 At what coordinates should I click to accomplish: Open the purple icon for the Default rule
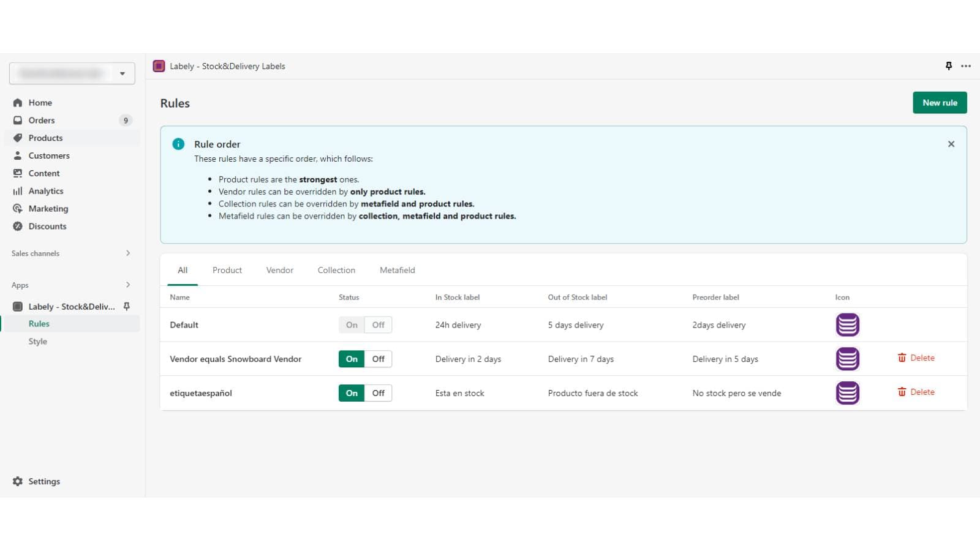point(847,325)
